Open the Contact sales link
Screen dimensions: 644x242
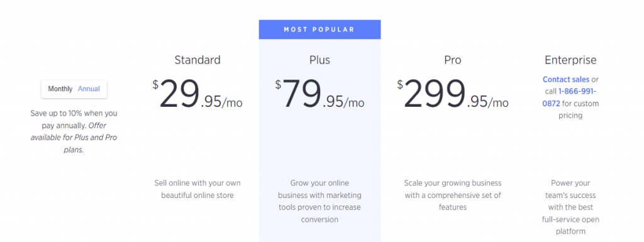click(566, 80)
